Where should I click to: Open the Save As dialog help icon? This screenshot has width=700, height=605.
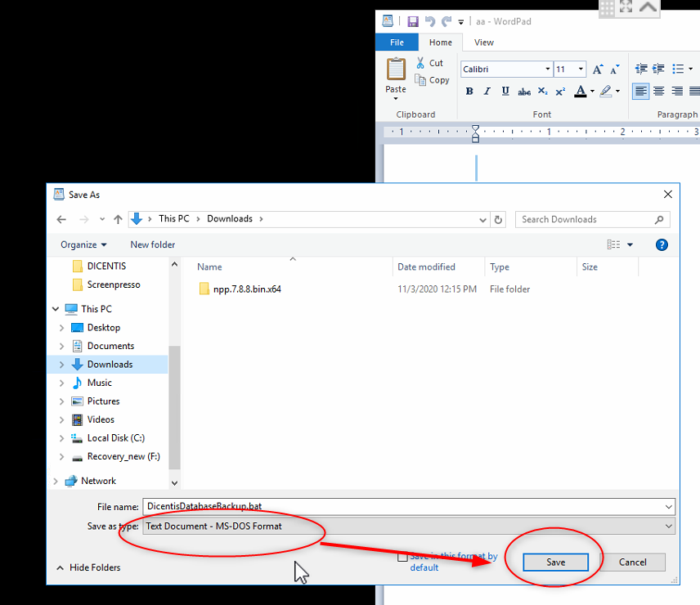(662, 244)
